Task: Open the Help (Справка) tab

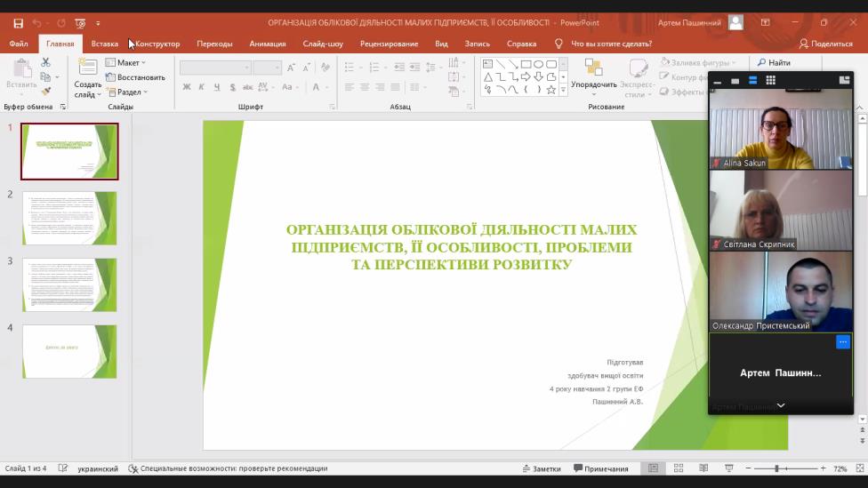Action: click(x=521, y=44)
